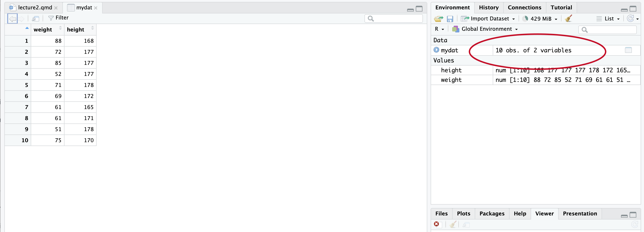Open the Import Dataset dropdown
Screen dimensions: 644x232
(x=488, y=19)
